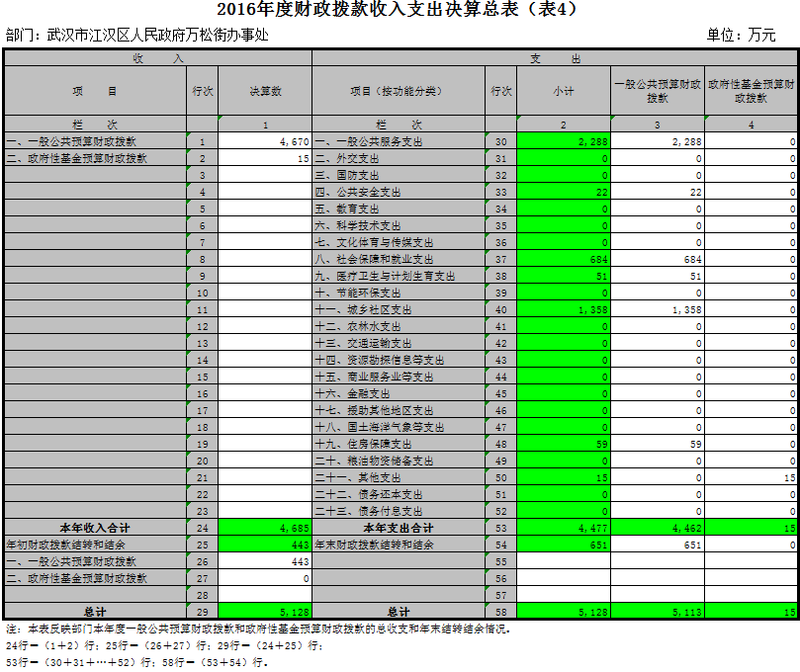Select the 十九、住房保障支出 row label
Image resolution: width=800 pixels, height=672 pixels.
click(x=398, y=445)
